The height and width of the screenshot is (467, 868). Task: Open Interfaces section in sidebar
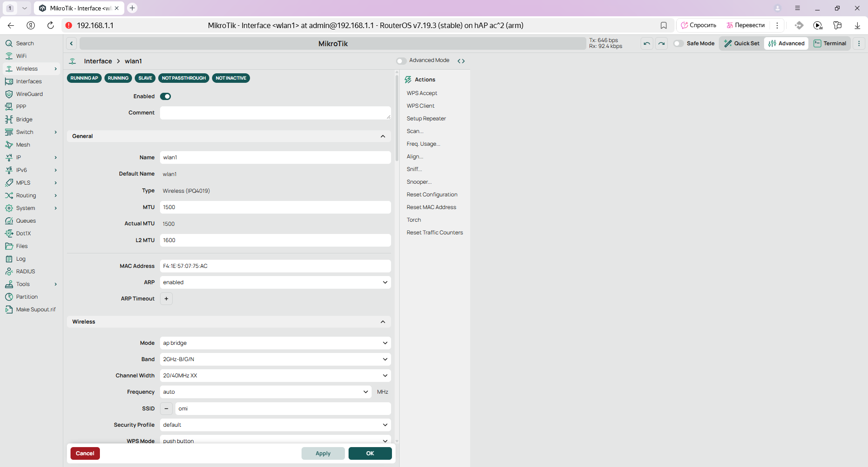coord(31,81)
